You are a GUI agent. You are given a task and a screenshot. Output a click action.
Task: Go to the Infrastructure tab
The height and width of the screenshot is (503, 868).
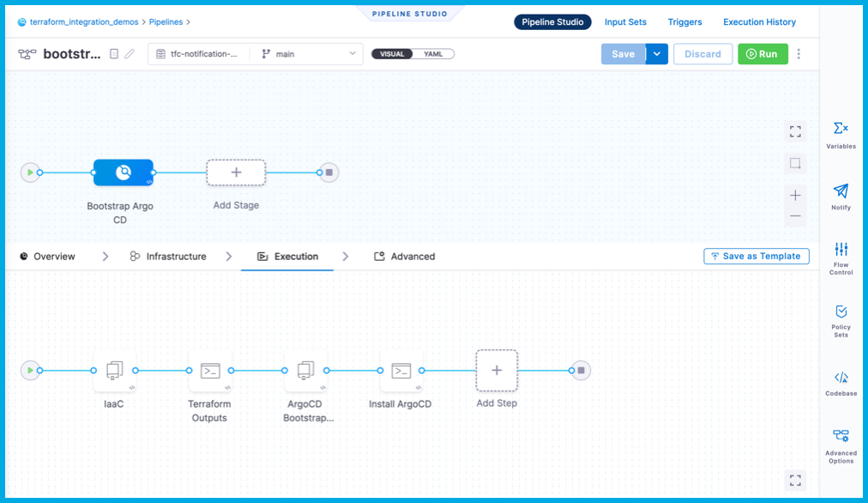click(168, 257)
